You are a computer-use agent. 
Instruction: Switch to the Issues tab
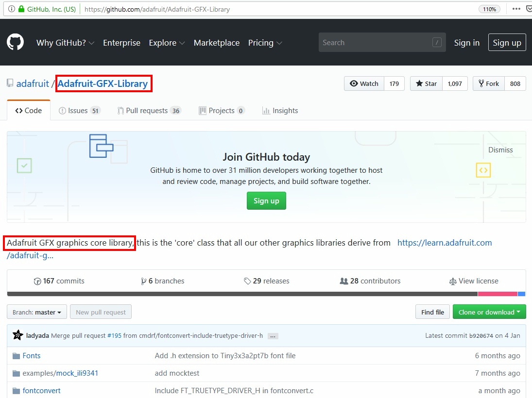point(79,111)
